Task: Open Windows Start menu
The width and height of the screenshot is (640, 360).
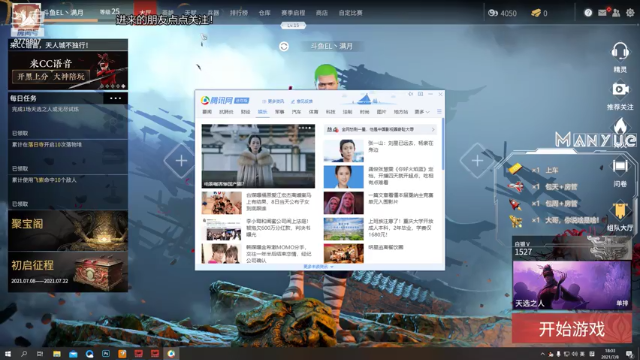Action: point(8,353)
